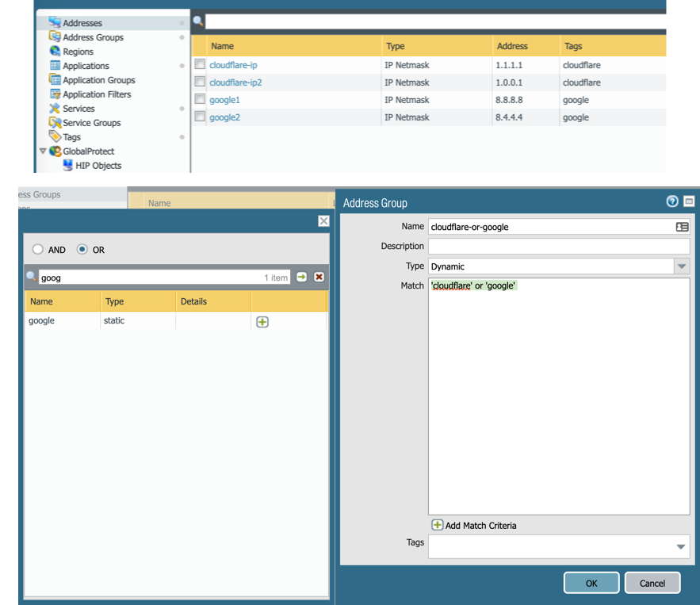The width and height of the screenshot is (700, 605).
Task: Click the Tags icon in sidebar
Action: (x=55, y=137)
